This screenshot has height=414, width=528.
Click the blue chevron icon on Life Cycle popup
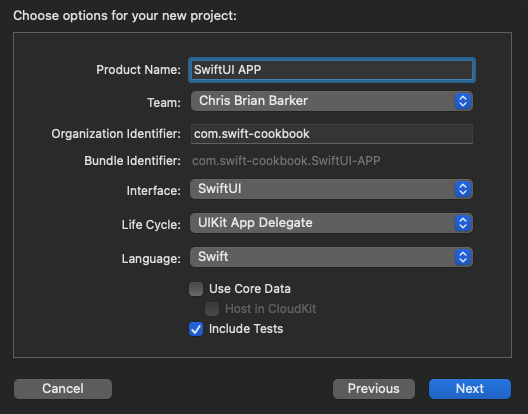(463, 223)
